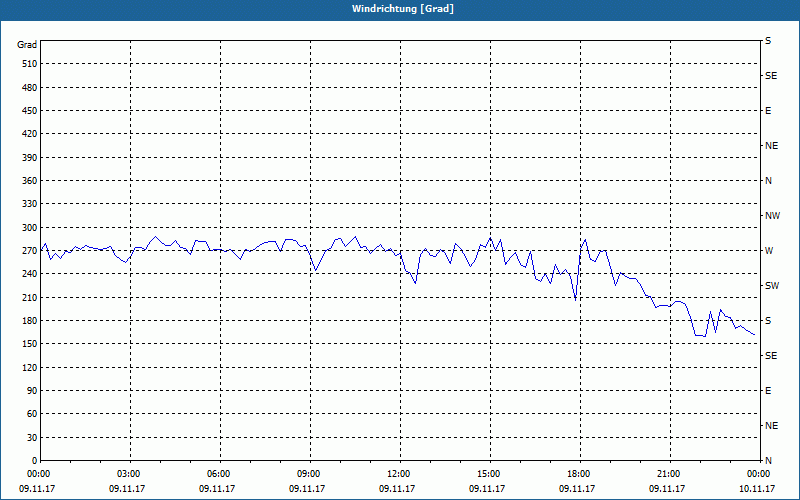800x500 pixels.
Task: Click the 09.11.17 date under 09:00
Action: click(307, 489)
